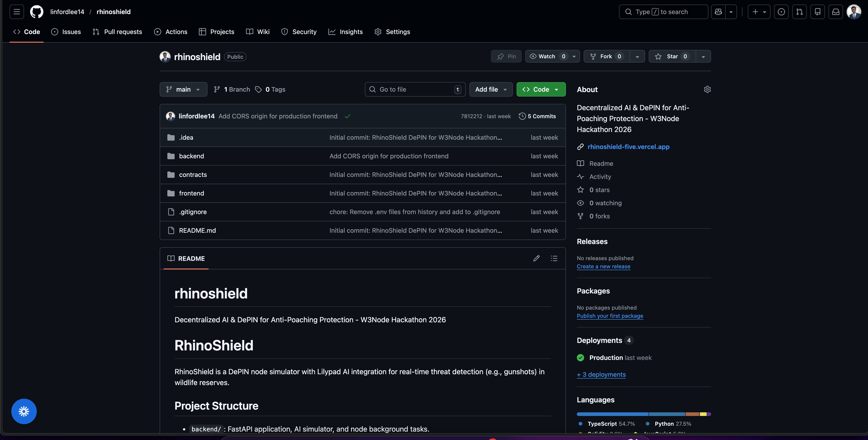This screenshot has height=440, width=868.
Task: Click the TypeScript segment of language bar
Action: pyautogui.click(x=612, y=414)
